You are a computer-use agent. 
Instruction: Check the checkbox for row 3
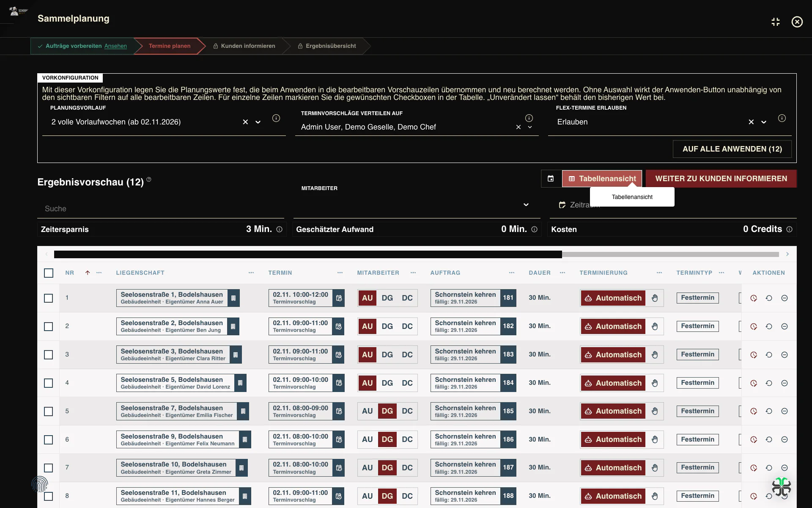pyautogui.click(x=49, y=355)
